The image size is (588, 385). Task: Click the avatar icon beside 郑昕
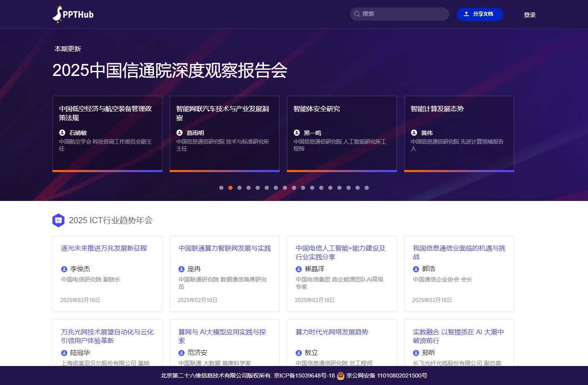(x=416, y=353)
